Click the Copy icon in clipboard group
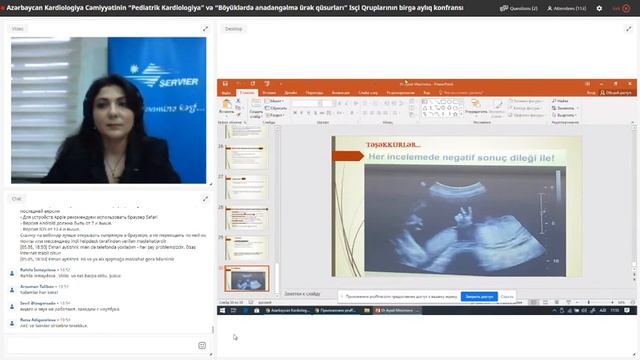The width and height of the screenshot is (640, 360). [238, 108]
